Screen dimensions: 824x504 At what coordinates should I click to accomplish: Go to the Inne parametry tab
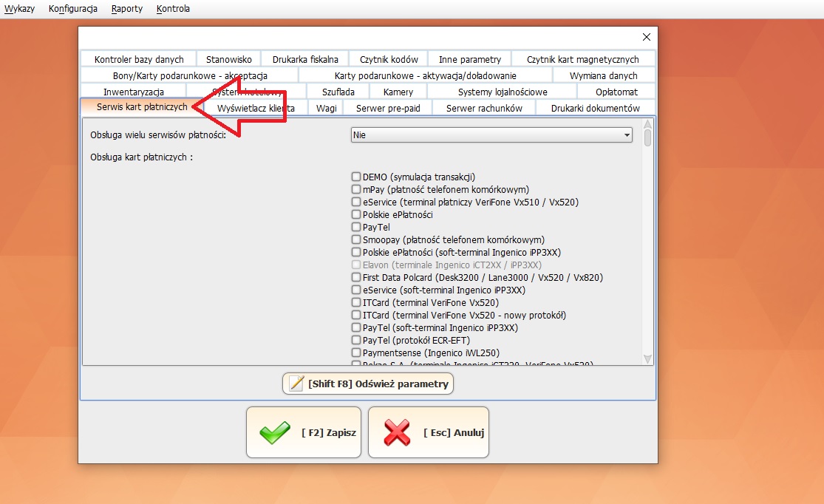pos(470,59)
